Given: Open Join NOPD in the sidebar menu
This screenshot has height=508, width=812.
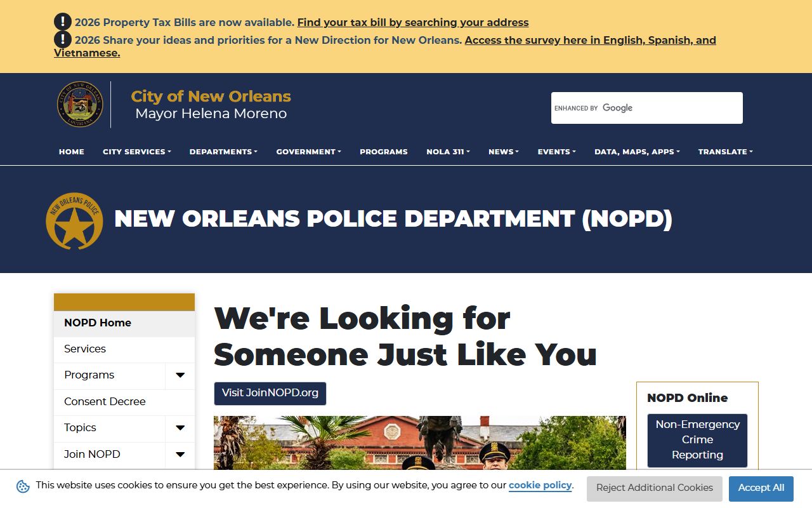Looking at the screenshot, I should 110,455.
